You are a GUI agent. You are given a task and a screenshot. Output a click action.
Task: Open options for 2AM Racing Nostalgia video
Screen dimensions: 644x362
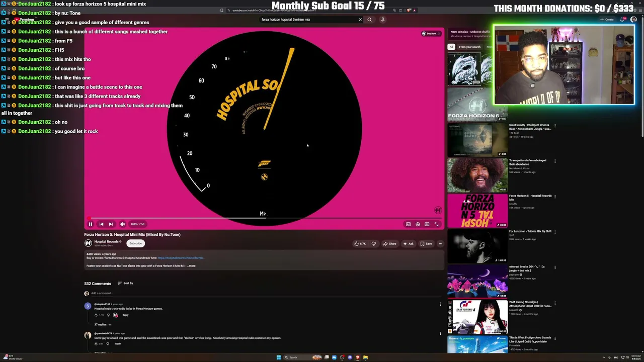[555, 303]
